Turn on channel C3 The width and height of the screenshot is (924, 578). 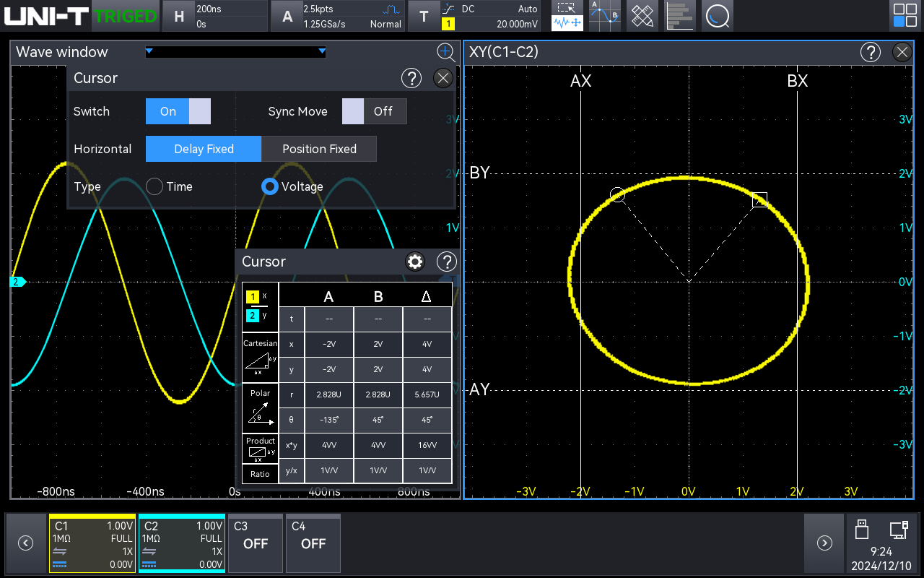(x=256, y=543)
